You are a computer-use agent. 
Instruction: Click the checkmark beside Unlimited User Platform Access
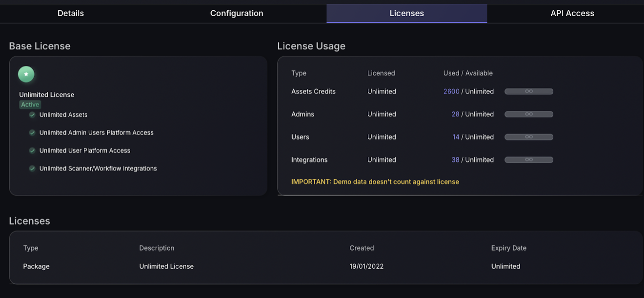32,150
